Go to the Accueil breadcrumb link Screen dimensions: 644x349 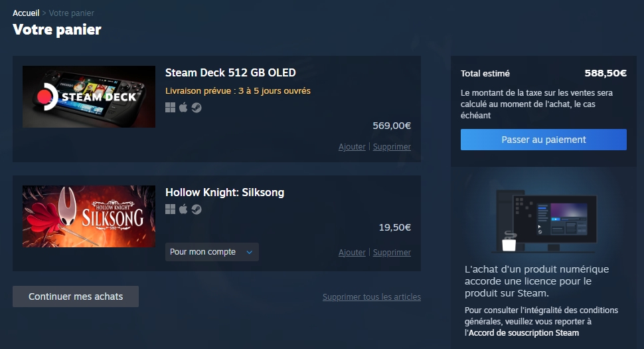[x=26, y=13]
